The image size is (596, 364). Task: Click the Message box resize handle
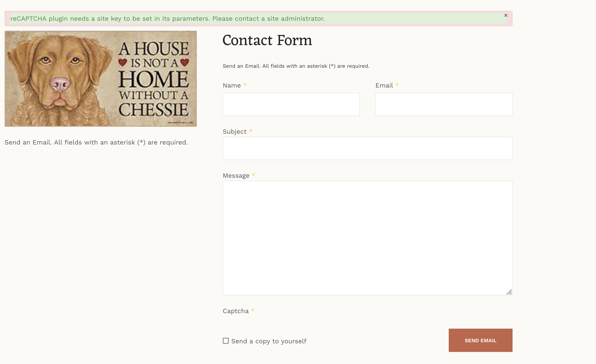pos(509,292)
